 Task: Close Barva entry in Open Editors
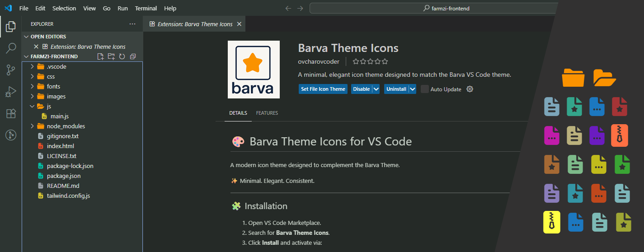36,47
